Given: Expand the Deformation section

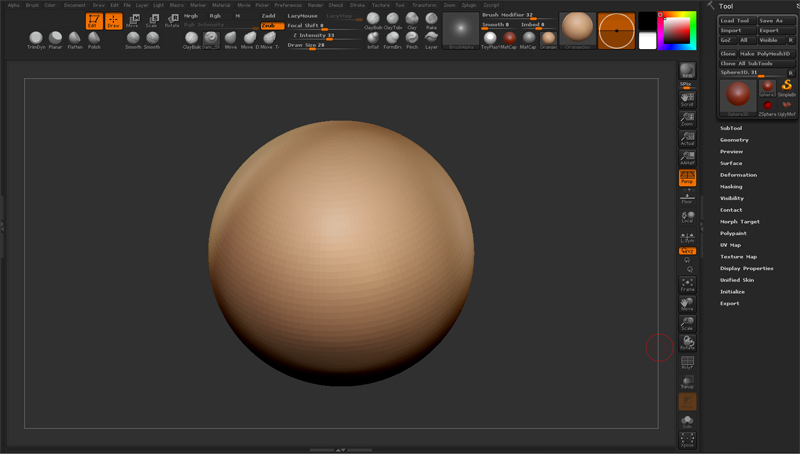Looking at the screenshot, I should pyautogui.click(x=738, y=175).
